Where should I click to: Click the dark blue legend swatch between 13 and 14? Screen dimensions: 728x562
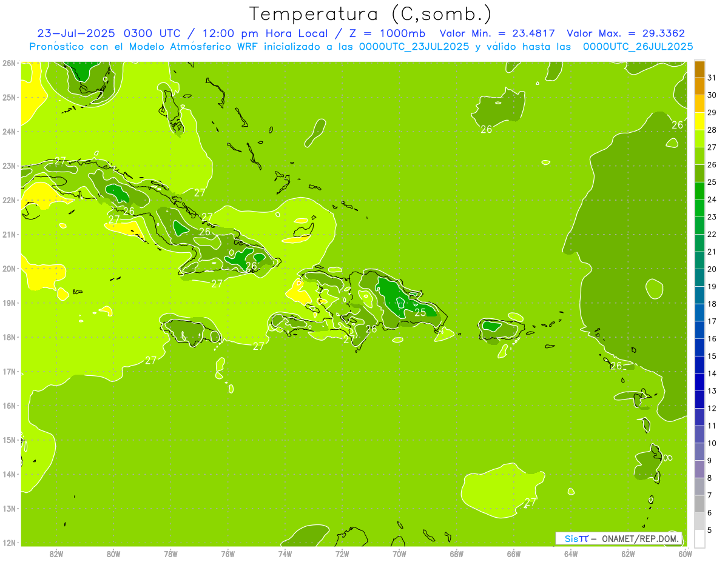point(699,382)
